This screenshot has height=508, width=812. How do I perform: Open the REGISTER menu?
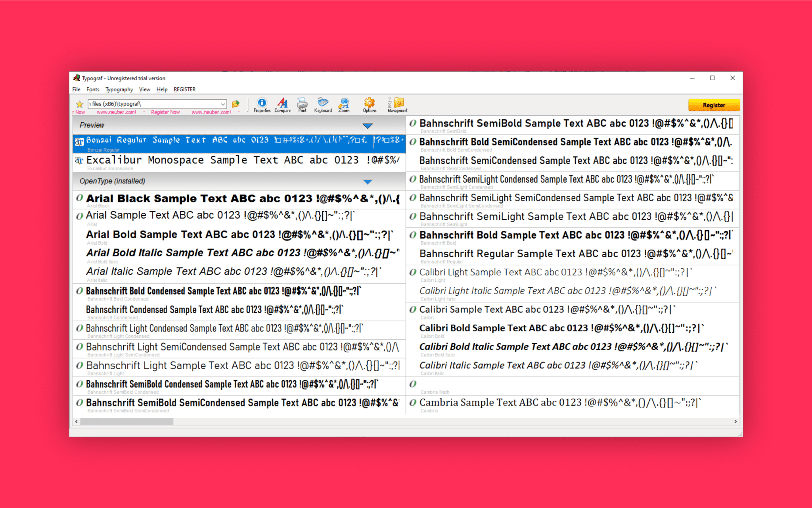pyautogui.click(x=184, y=89)
